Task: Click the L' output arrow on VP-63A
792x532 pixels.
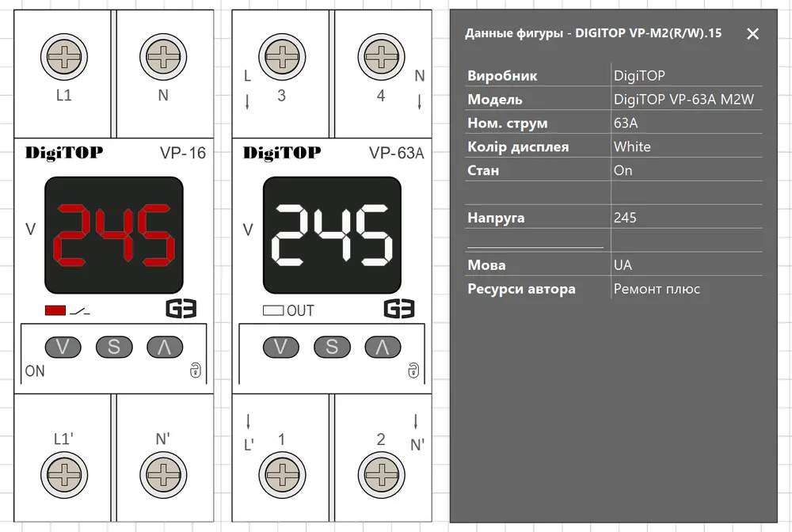Action: coord(248,422)
